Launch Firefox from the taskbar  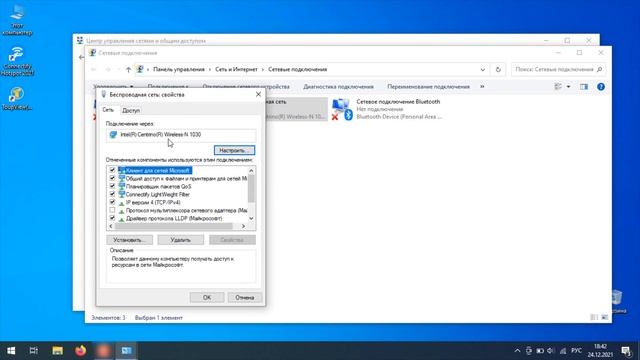[x=80, y=351]
